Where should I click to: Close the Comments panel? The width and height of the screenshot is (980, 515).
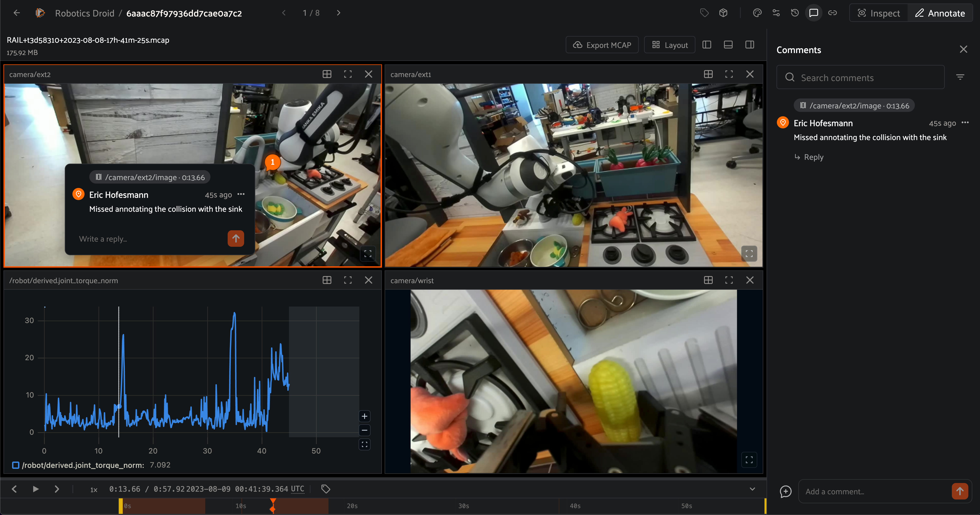(x=963, y=49)
